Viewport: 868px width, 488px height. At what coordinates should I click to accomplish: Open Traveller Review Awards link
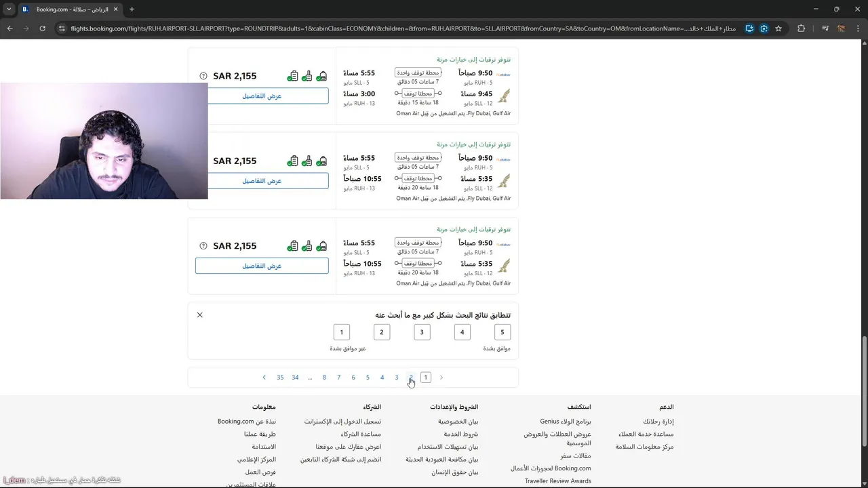pyautogui.click(x=558, y=481)
